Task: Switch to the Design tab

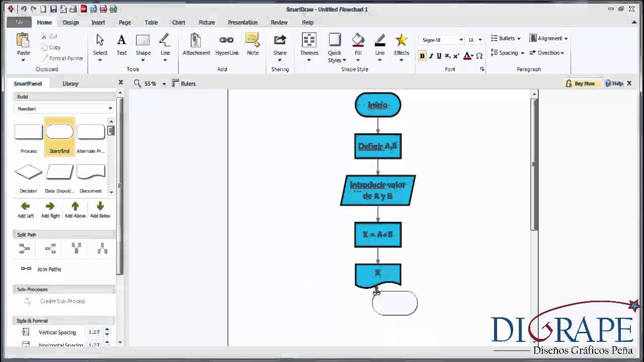Action: [x=70, y=22]
